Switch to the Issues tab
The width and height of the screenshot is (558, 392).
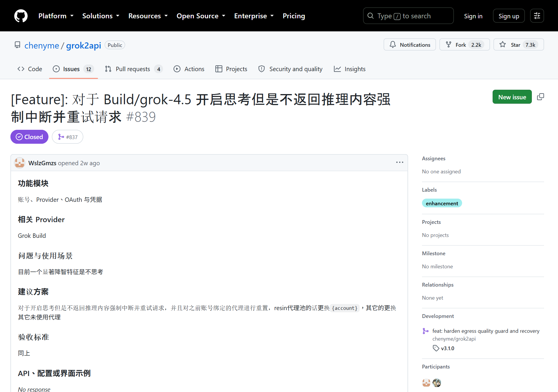(x=73, y=69)
